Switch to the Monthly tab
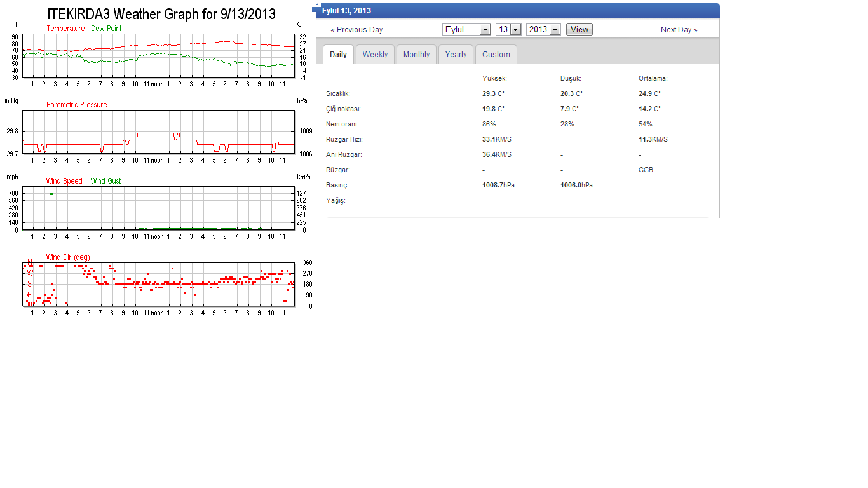This screenshot has width=868, height=488. point(416,55)
